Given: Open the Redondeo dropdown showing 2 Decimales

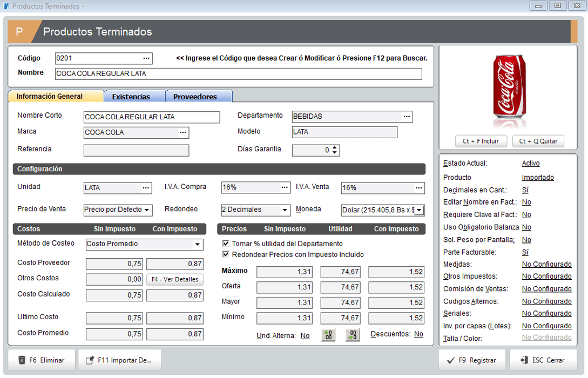Looking at the screenshot, I should pos(285,210).
